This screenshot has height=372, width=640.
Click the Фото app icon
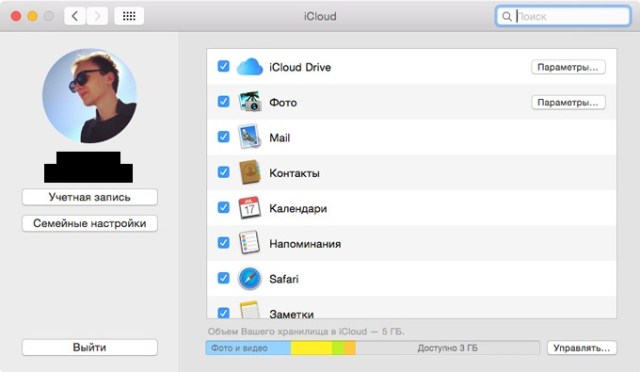pyautogui.click(x=249, y=102)
